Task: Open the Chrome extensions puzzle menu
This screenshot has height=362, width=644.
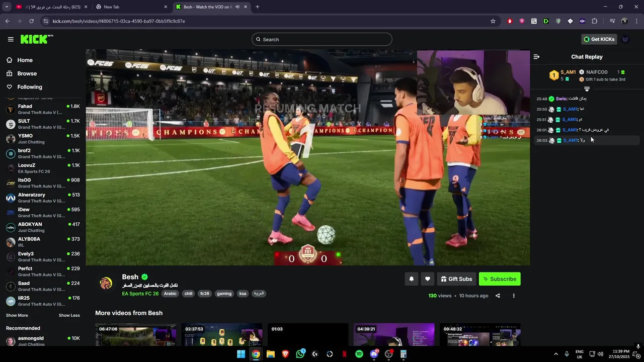Action: (x=595, y=21)
